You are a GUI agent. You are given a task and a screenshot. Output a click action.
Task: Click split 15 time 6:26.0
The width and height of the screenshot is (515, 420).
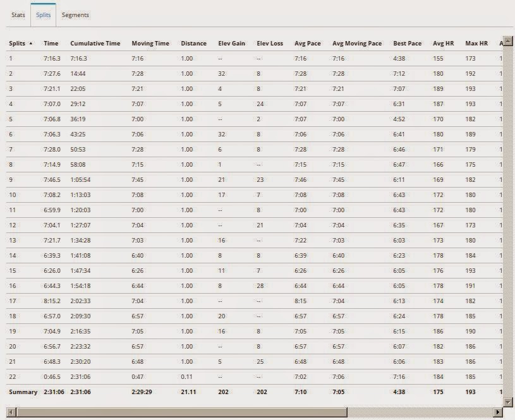click(52, 270)
